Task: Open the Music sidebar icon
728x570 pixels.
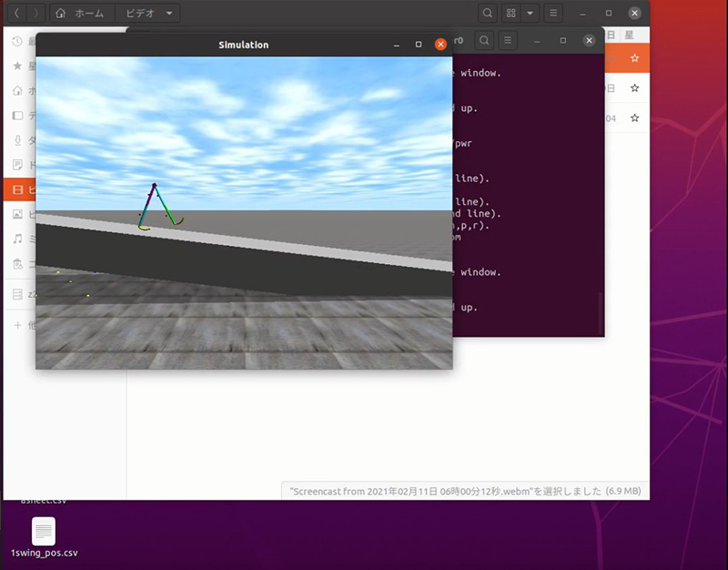Action: tap(18, 239)
